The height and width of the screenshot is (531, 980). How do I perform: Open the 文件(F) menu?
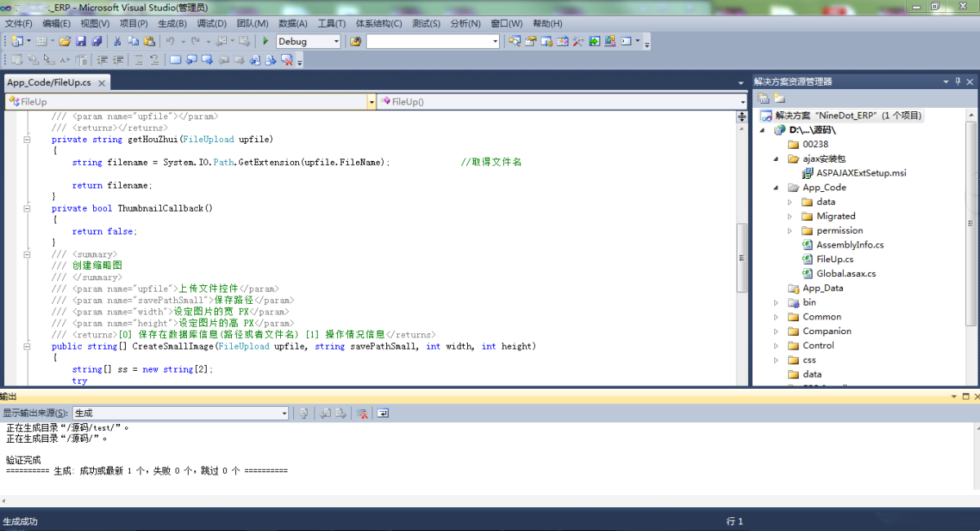click(19, 24)
